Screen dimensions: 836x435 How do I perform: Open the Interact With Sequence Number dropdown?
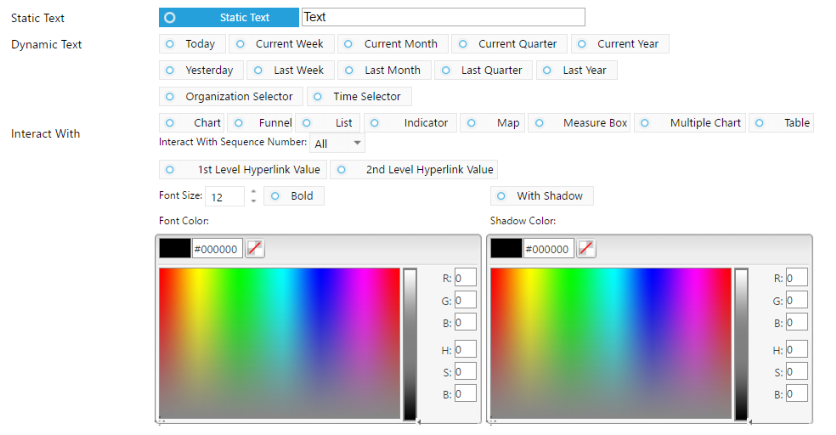pyautogui.click(x=337, y=143)
